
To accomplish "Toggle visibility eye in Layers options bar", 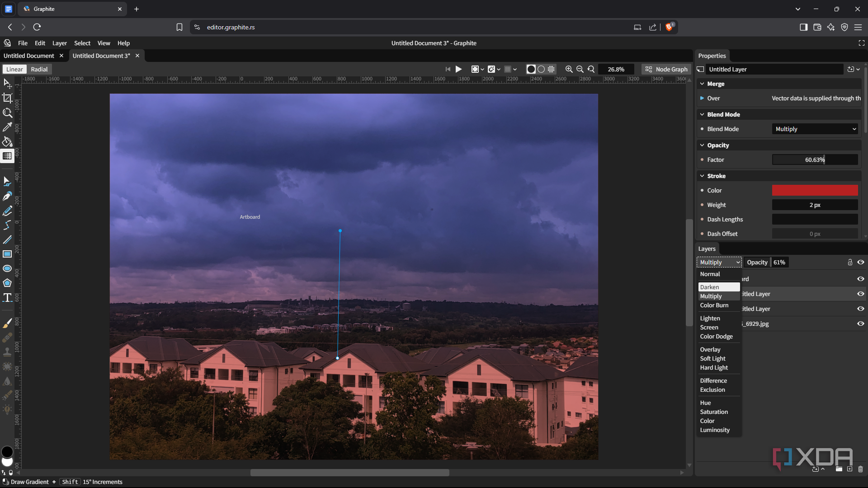I will point(861,262).
